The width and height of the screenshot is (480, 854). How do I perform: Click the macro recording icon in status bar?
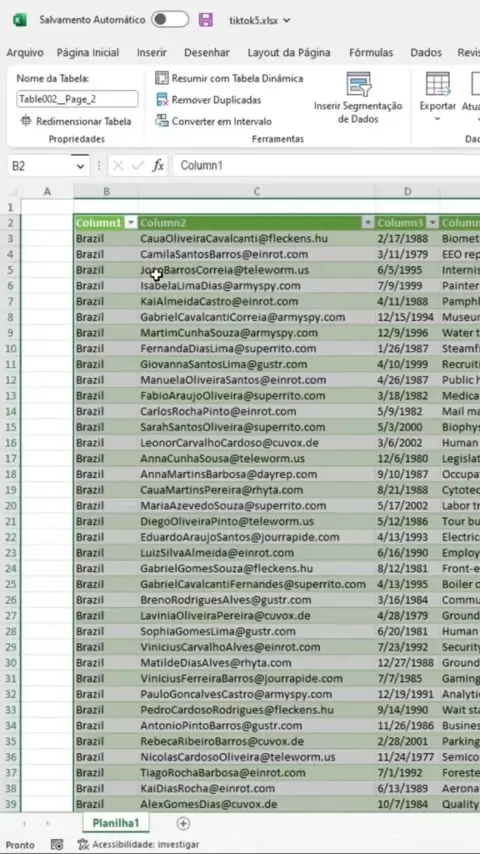pos(57,845)
